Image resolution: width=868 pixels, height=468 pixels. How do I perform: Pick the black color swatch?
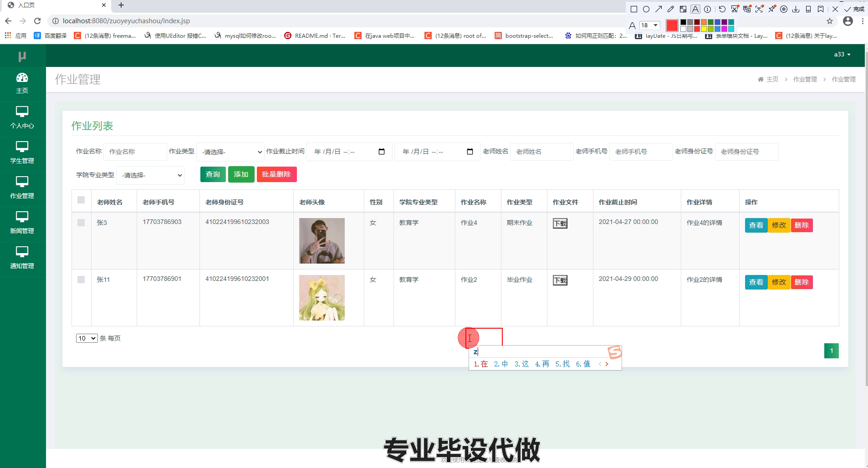[683, 22]
